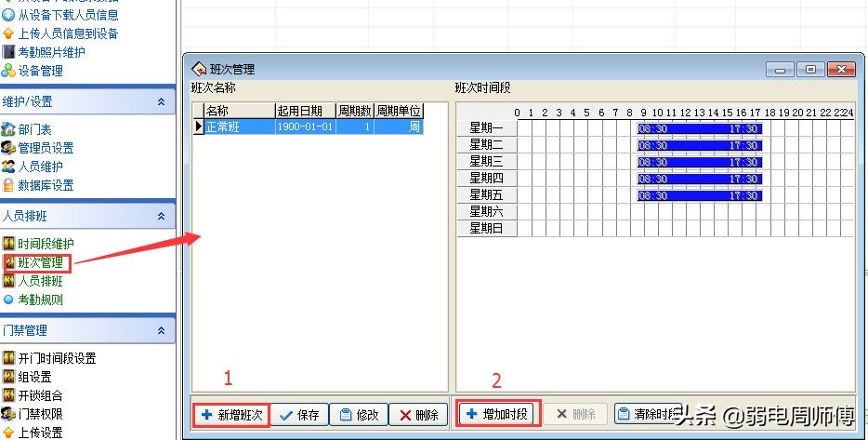This screenshot has height=440, width=868.
Task: Open 考勤照片维护 link
Action: [51, 52]
